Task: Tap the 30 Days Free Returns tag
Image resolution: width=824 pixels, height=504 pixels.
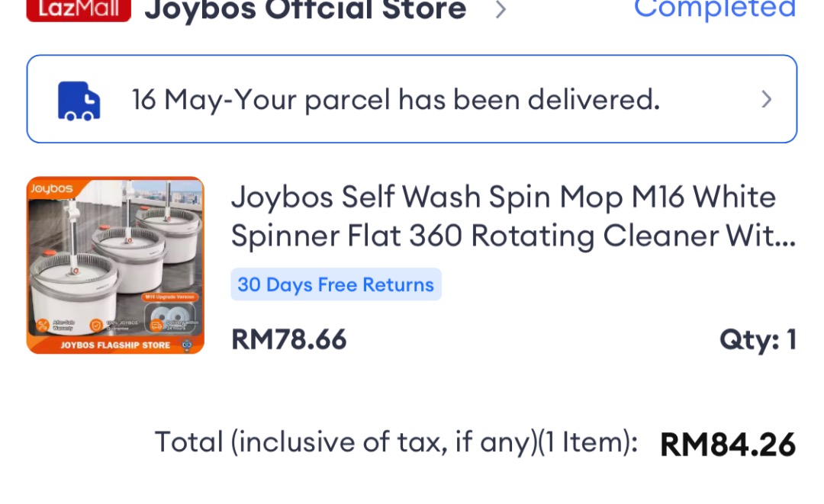Action: (336, 284)
